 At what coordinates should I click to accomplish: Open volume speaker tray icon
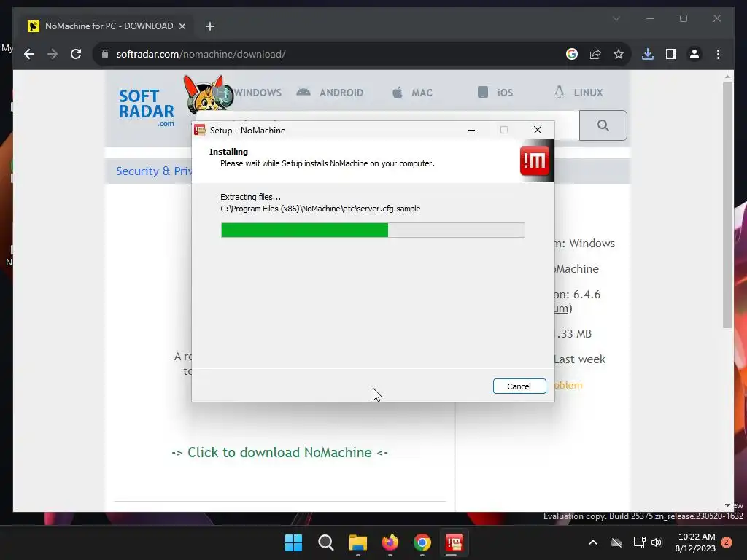click(657, 542)
